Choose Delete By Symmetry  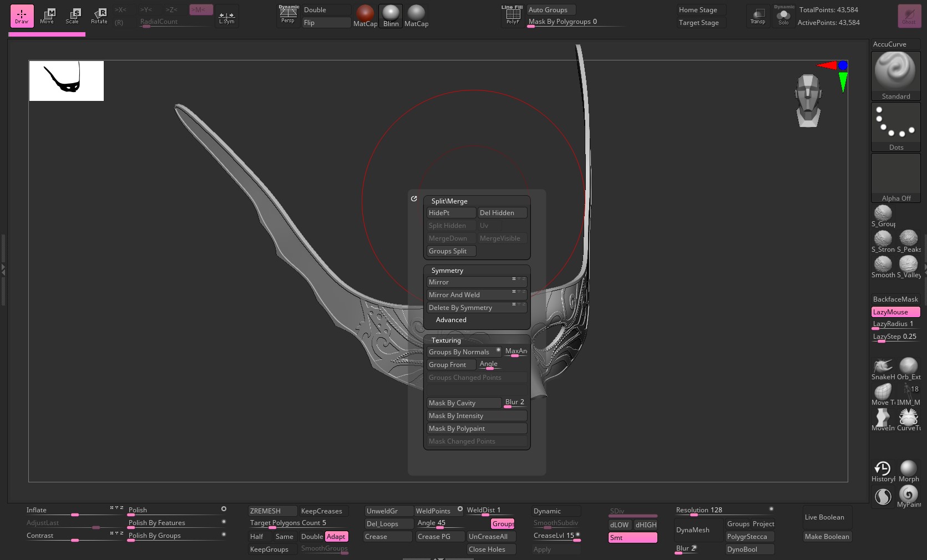pyautogui.click(x=477, y=308)
